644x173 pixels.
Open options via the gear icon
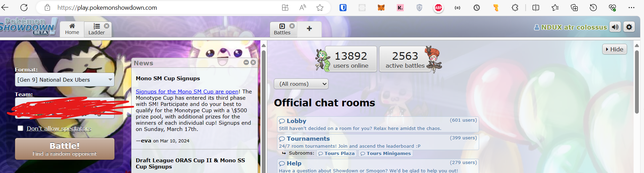629,27
